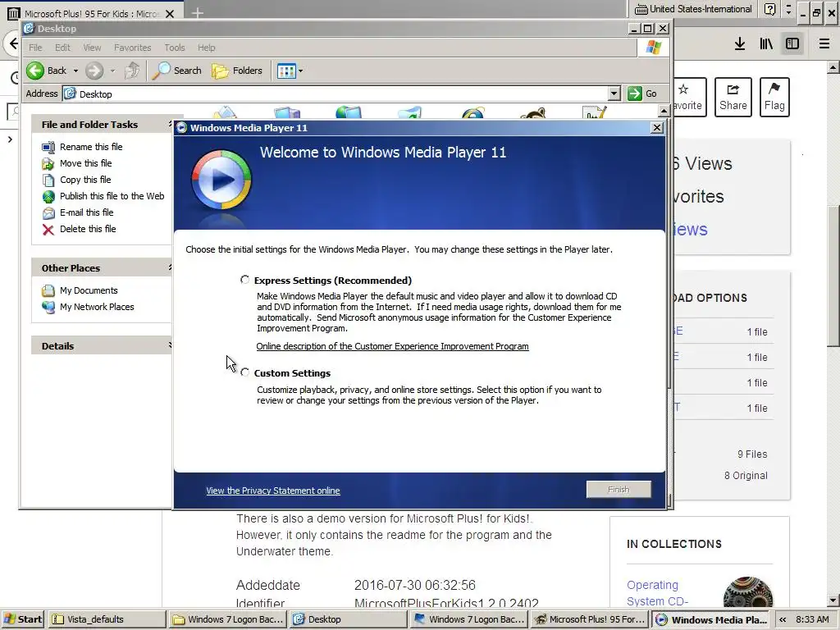This screenshot has width=840, height=630.
Task: Open My Documents in Other Places
Action: tap(89, 290)
